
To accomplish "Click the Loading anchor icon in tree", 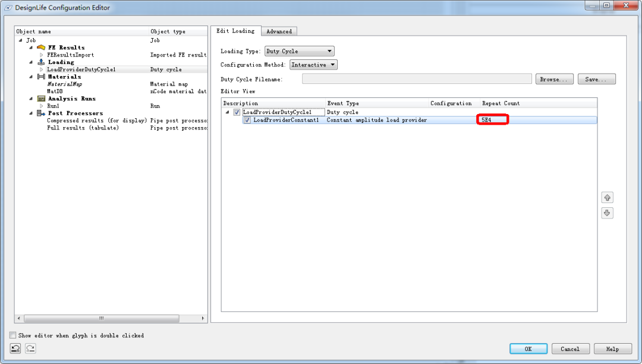I will tap(41, 62).
